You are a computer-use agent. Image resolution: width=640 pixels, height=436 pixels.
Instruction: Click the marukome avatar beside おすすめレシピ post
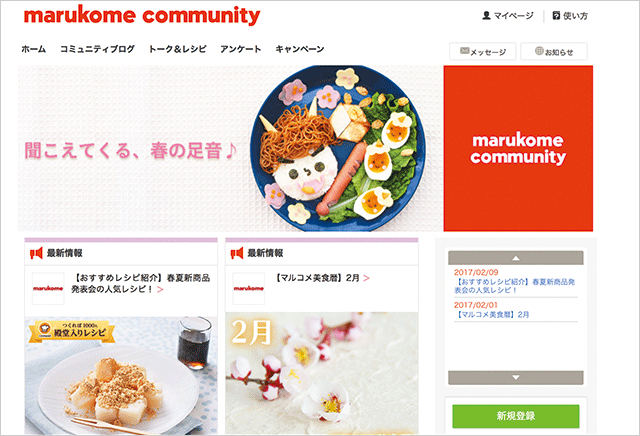pyautogui.click(x=48, y=288)
